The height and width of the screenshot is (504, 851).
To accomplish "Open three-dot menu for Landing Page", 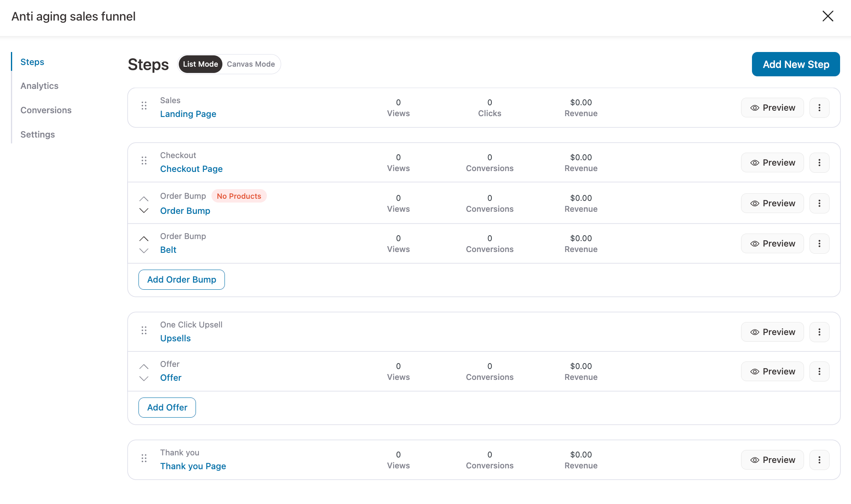I will coord(819,108).
